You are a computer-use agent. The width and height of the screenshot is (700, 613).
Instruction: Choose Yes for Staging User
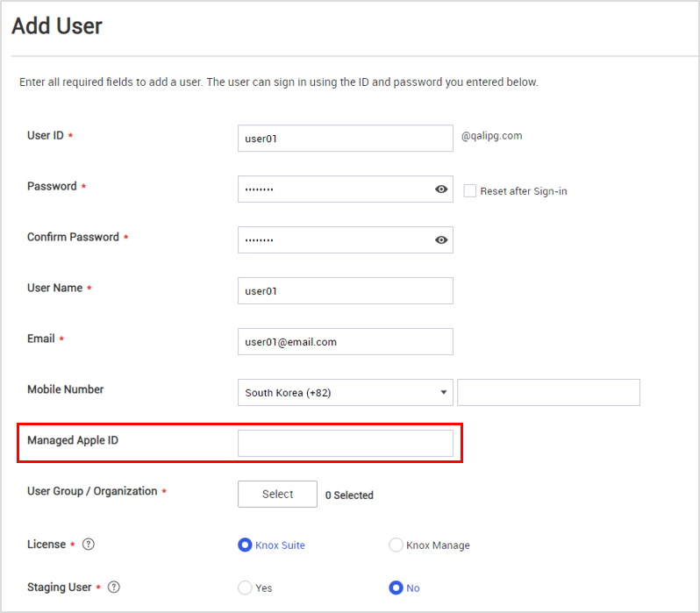(245, 588)
